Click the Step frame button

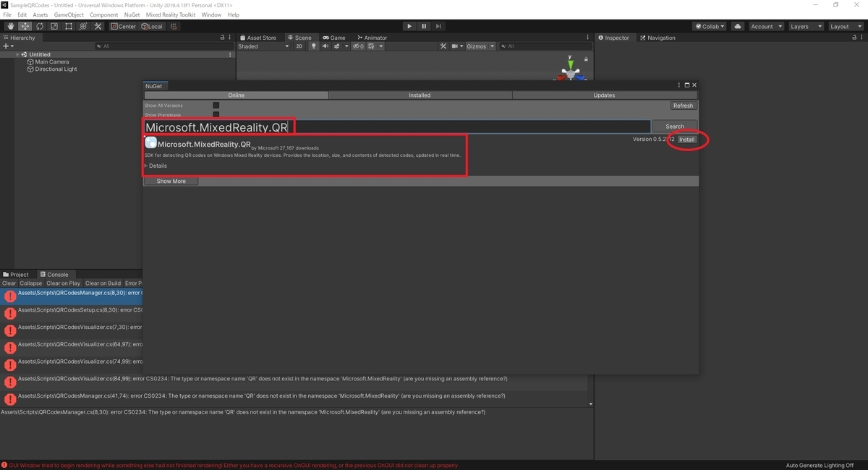pyautogui.click(x=438, y=26)
